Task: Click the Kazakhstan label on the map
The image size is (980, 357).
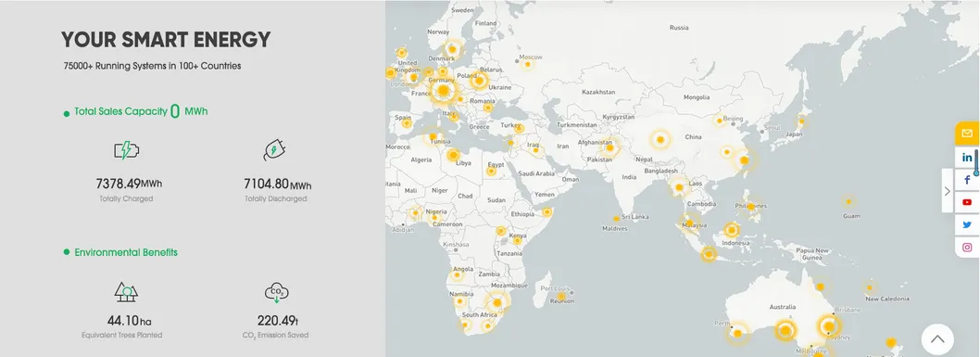Action: click(598, 92)
